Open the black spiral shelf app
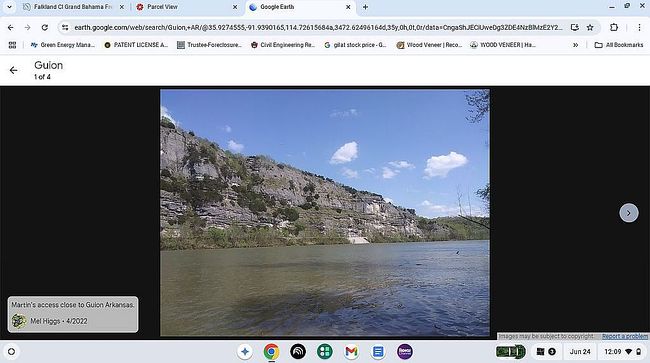The image size is (650, 363). pyautogui.click(x=298, y=352)
